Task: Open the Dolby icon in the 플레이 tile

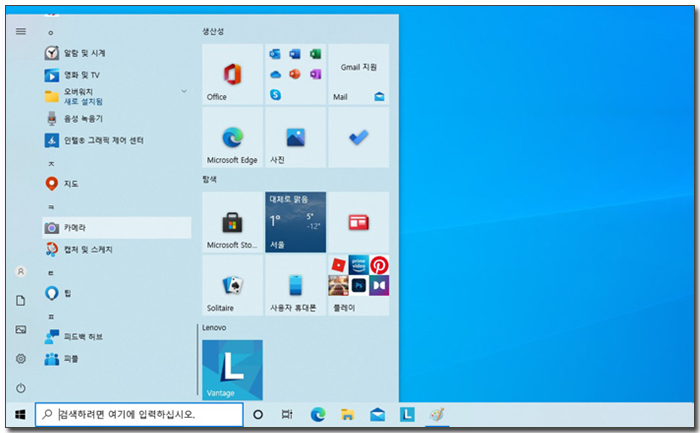Action: point(379,286)
